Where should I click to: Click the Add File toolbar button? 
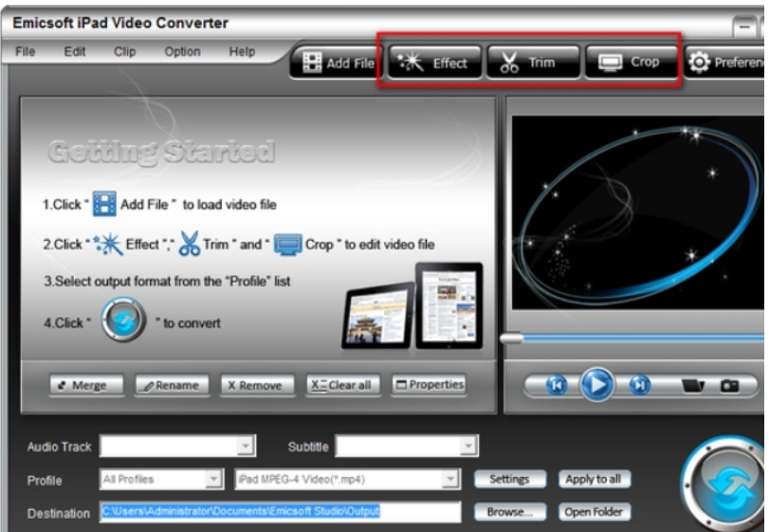tap(338, 63)
